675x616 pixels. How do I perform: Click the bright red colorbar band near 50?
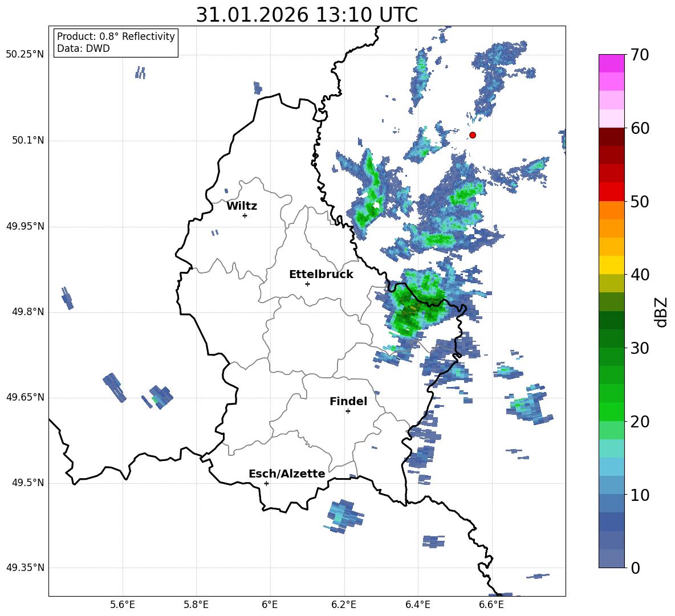tap(612, 192)
